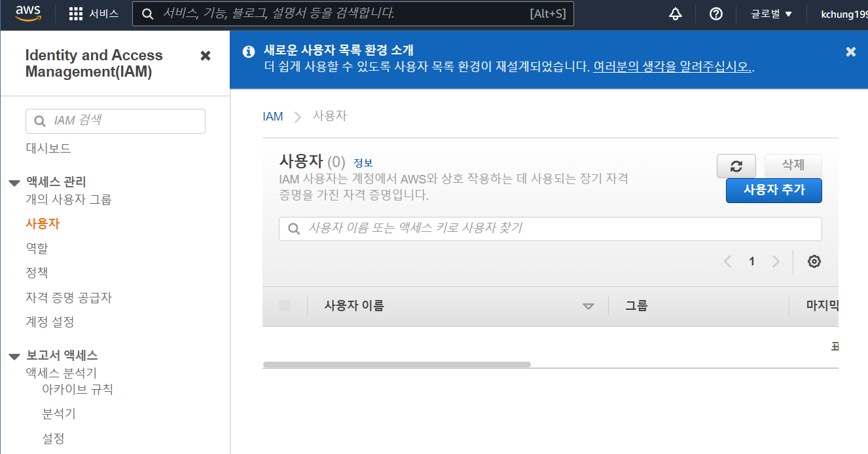Click the 사용자 이름 column header

tap(354, 305)
